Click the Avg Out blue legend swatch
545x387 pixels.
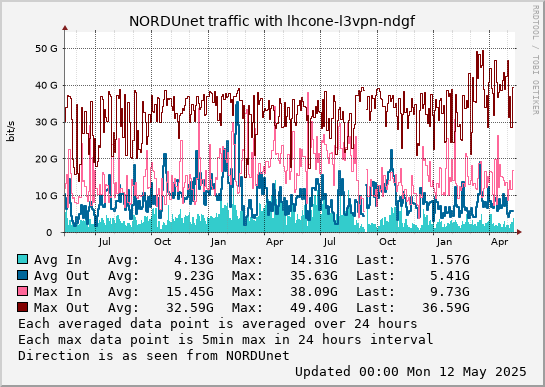pos(22,275)
